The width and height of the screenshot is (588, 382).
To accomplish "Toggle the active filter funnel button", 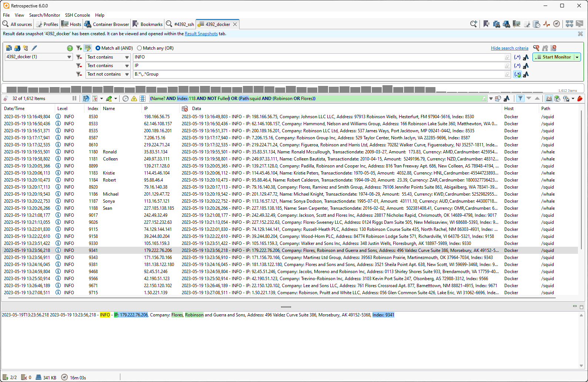I will (x=520, y=99).
